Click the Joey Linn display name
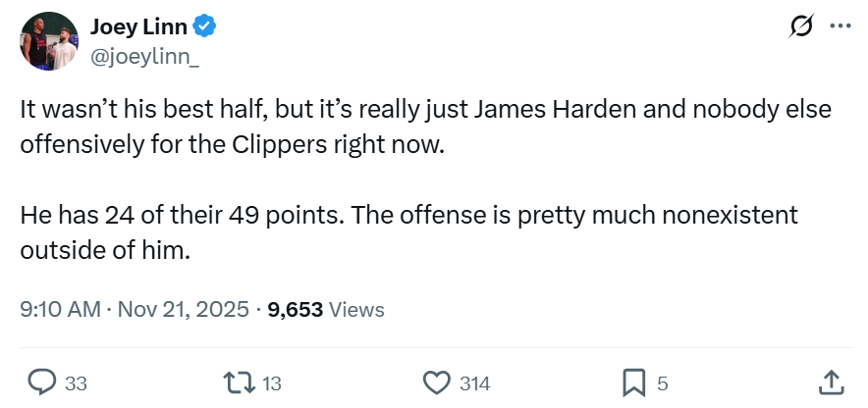868x408 pixels. (x=139, y=26)
